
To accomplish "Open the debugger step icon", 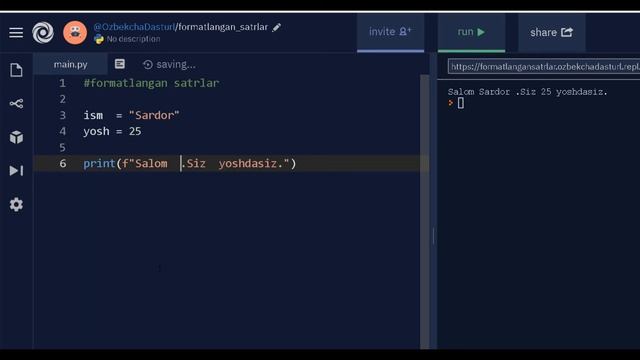I will tap(16, 171).
